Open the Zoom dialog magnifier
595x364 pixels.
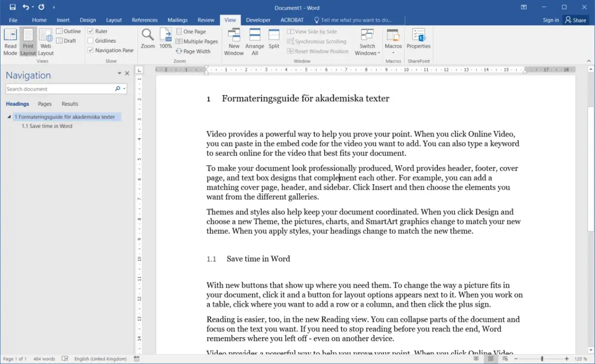pyautogui.click(x=148, y=39)
